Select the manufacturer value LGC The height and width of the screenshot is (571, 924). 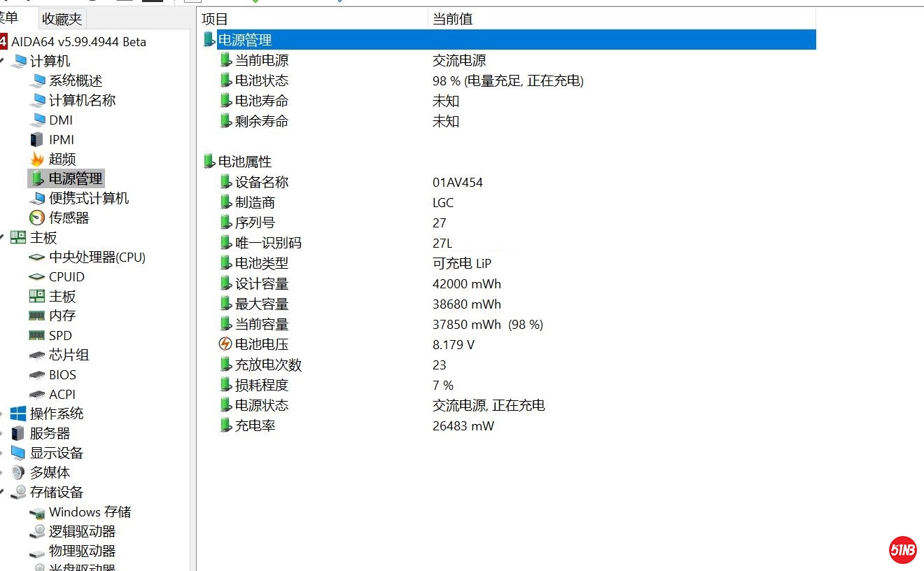(x=443, y=202)
